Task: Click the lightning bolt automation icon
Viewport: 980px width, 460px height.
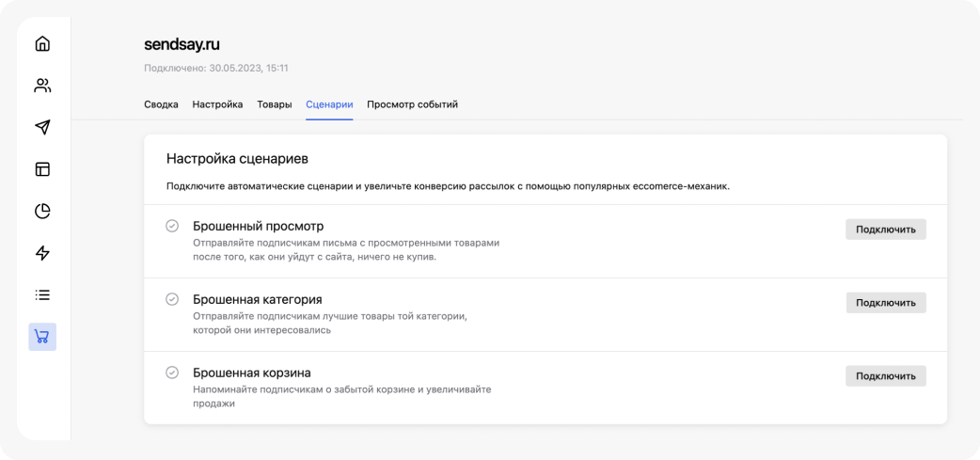Action: (x=42, y=253)
